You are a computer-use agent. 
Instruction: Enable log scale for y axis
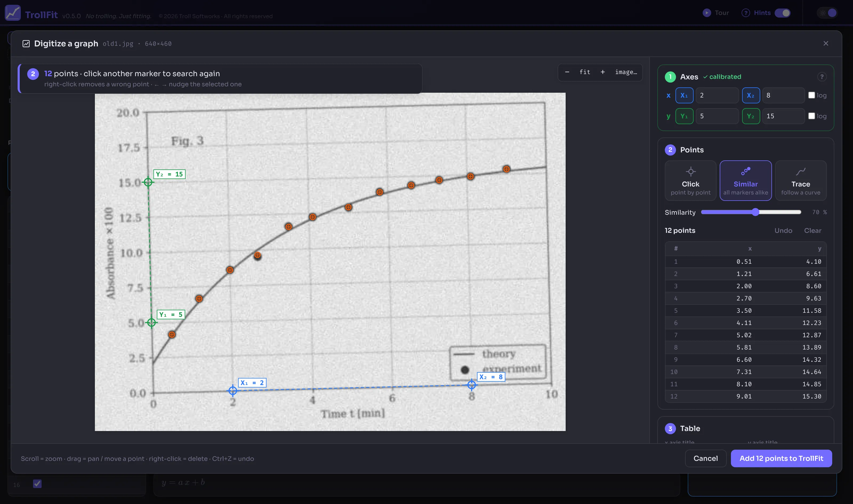(811, 116)
